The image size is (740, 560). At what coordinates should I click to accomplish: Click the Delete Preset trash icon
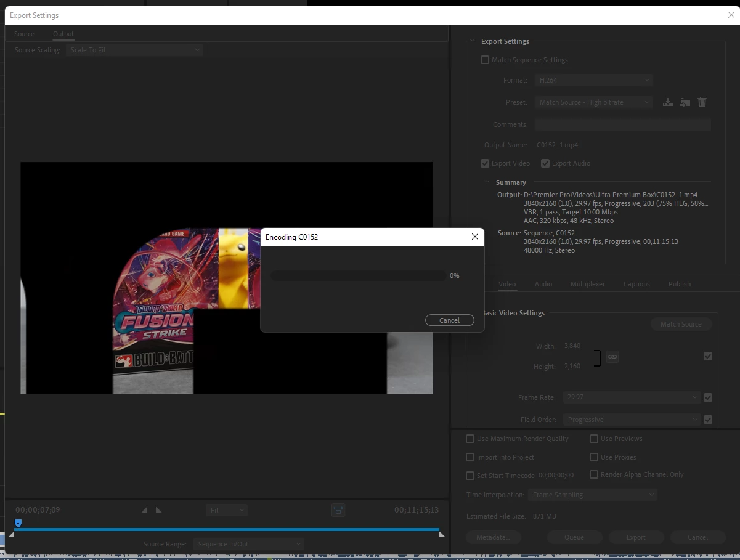(702, 102)
